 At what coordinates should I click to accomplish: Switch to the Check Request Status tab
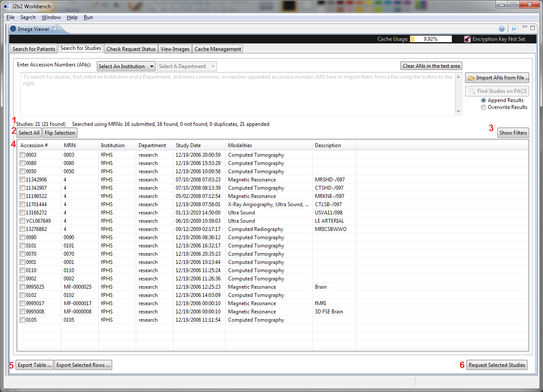(131, 49)
